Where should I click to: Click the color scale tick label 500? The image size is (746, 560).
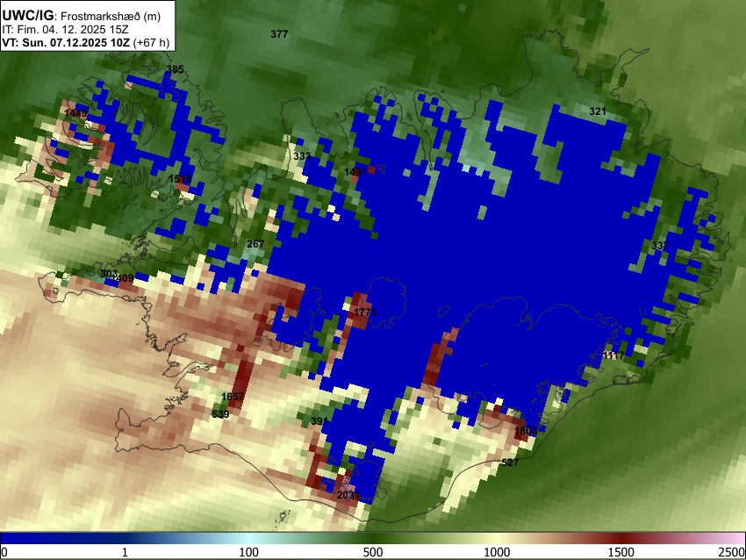pos(373,552)
